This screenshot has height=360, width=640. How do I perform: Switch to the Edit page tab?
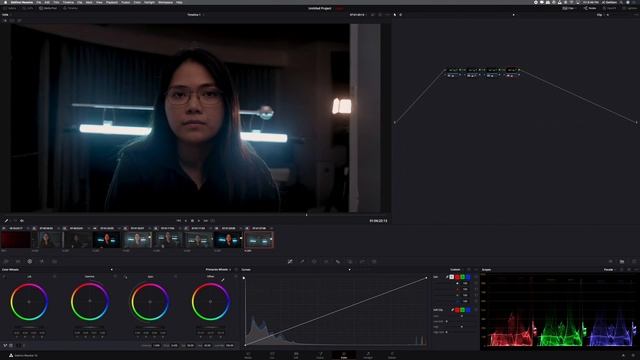click(x=296, y=355)
